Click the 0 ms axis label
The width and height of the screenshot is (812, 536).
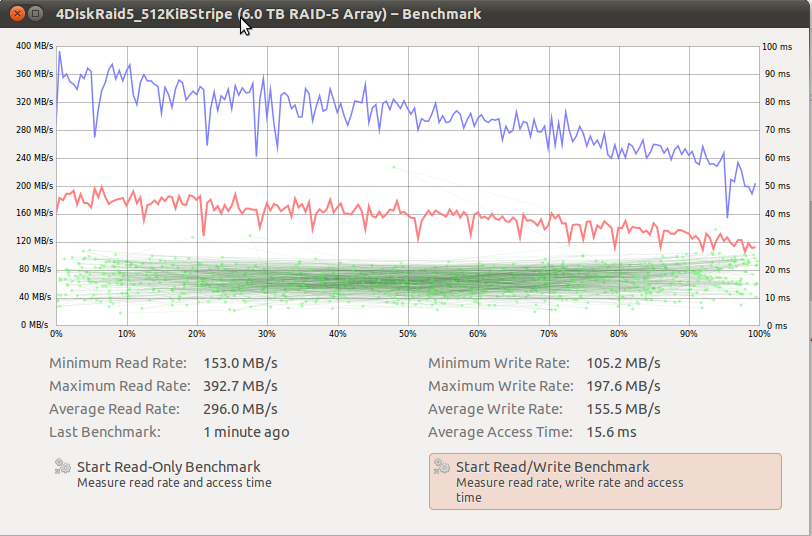(777, 326)
